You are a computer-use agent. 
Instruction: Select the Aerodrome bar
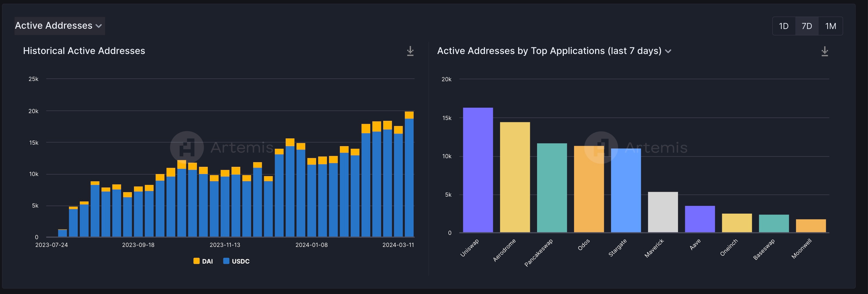pos(515,177)
